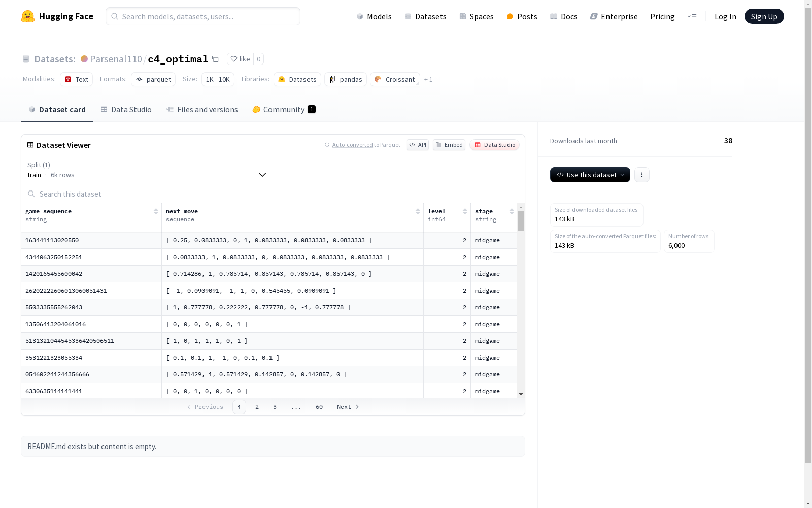Switch to the Data Studio tab
This screenshot has width=812, height=508.
126,110
